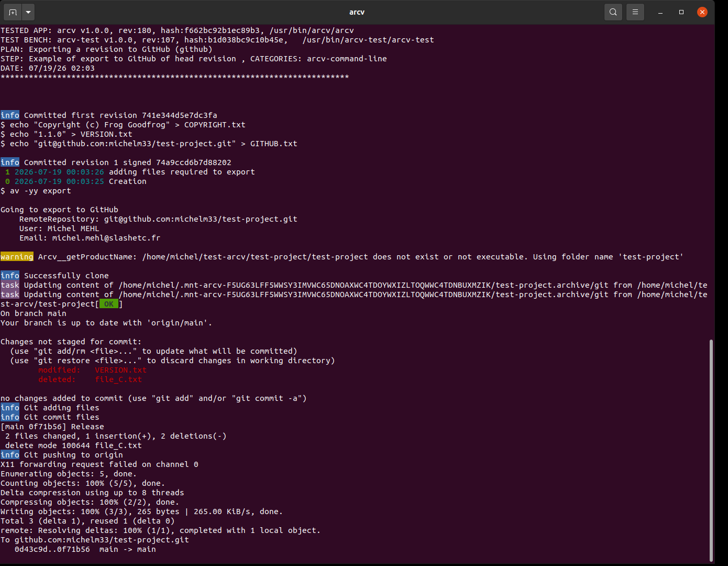Click 'Git pushing to origin' info line
Viewport: 728px width, 566px height.
click(x=62, y=455)
